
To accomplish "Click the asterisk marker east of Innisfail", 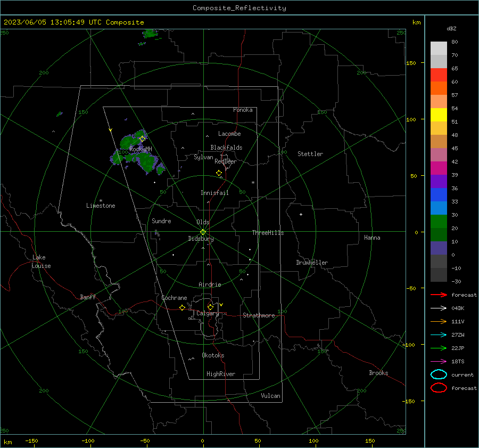I will (x=253, y=183).
